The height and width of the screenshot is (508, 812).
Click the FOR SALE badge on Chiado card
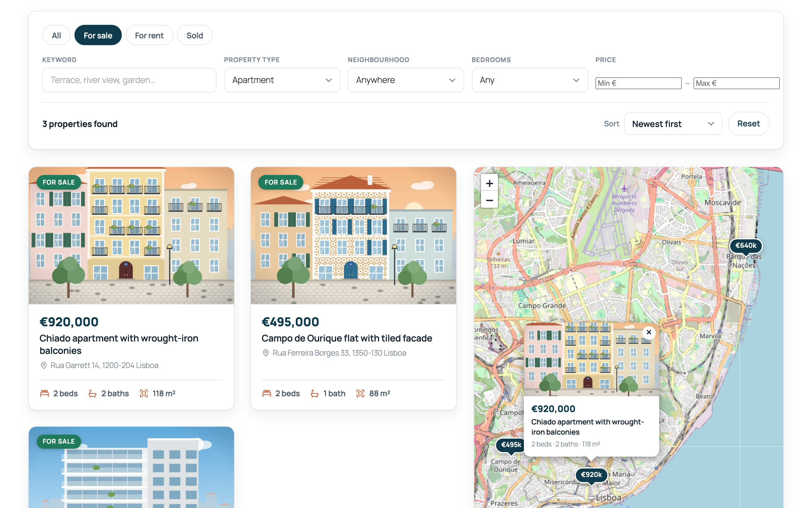click(x=59, y=182)
